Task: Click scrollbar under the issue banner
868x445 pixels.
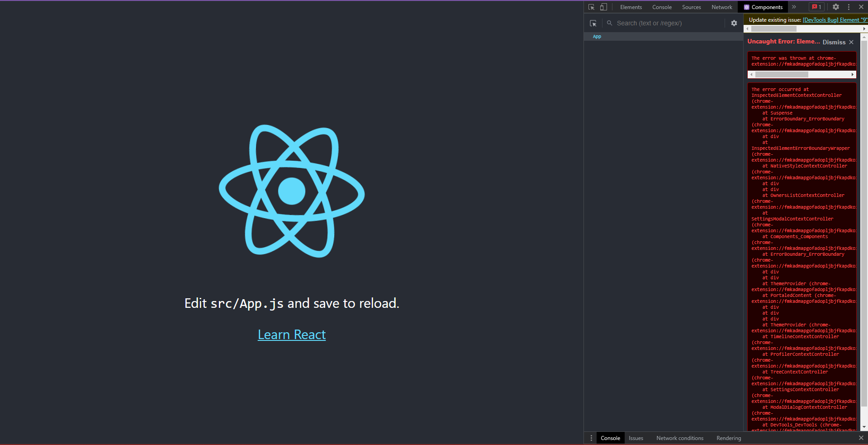Action: pyautogui.click(x=773, y=29)
